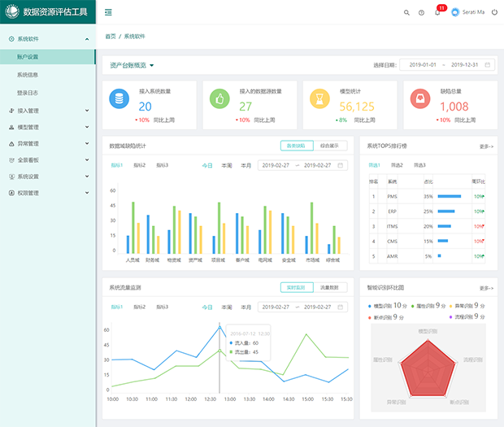This screenshot has height=427, width=504.
Task: Select 筛选3 tab in TOP5 ranking
Action: (419, 165)
